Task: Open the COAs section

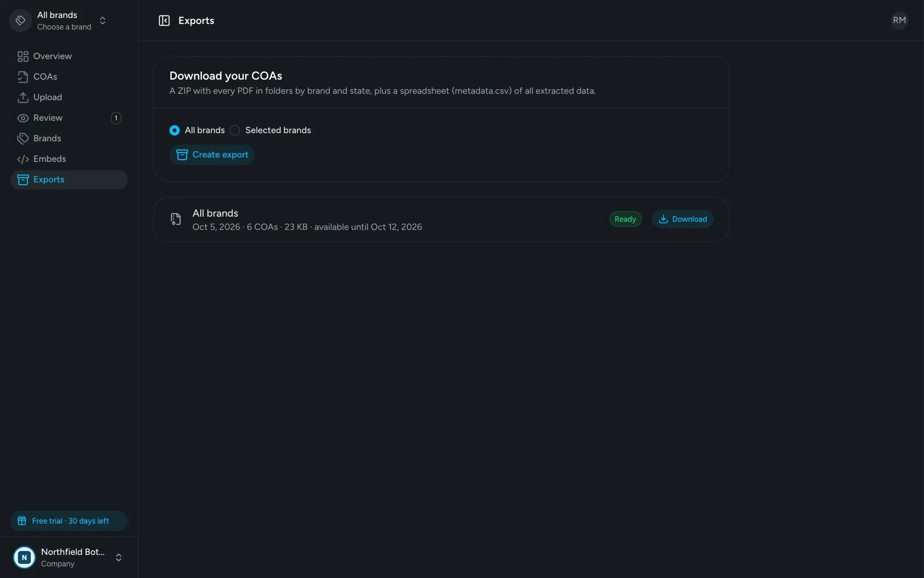Action: click(x=69, y=77)
